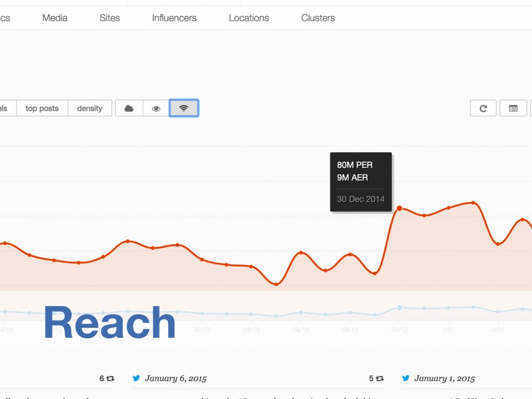
Task: Switch to the Media tab
Action: (55, 18)
